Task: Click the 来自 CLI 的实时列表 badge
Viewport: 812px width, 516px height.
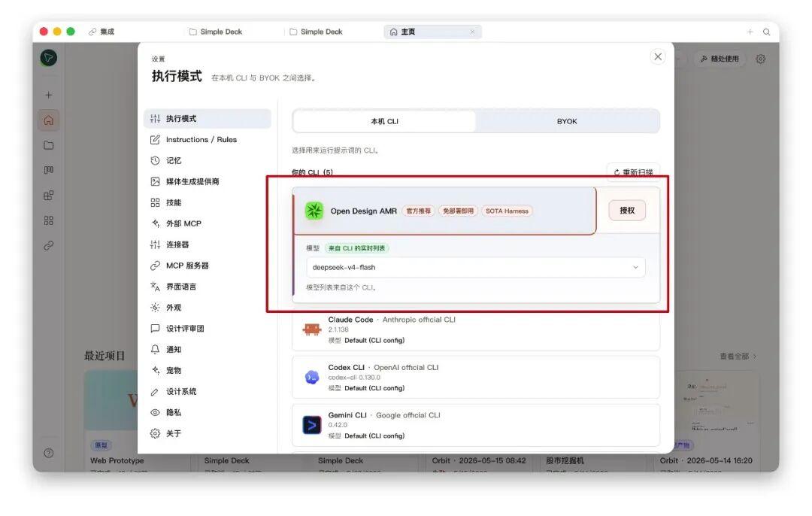Action: [357, 248]
